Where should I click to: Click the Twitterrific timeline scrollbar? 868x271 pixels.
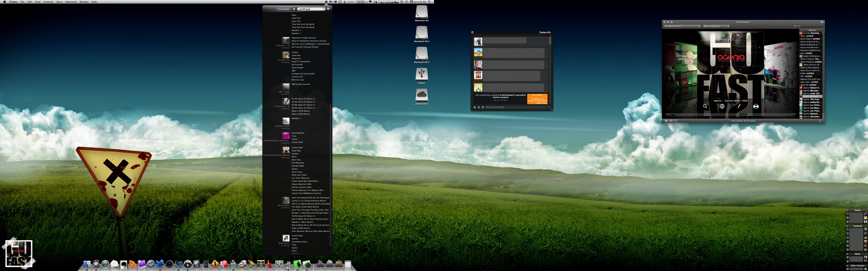pyautogui.click(x=550, y=40)
